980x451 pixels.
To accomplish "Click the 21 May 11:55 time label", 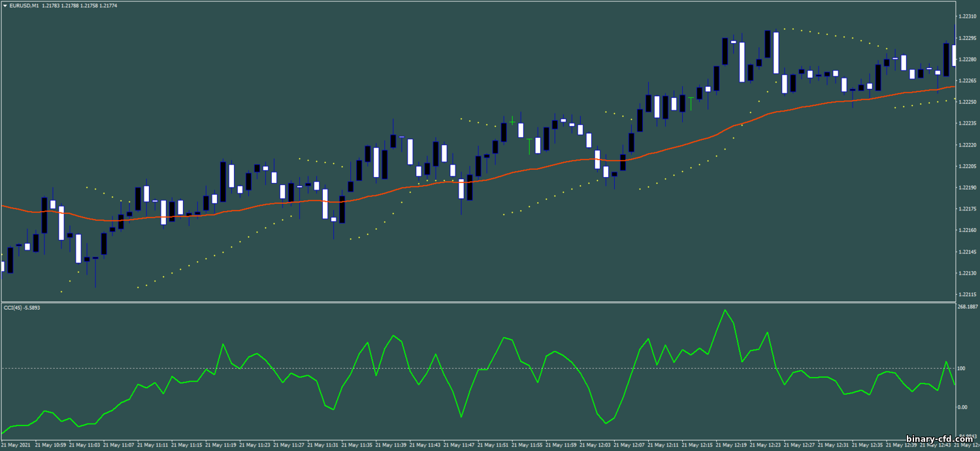I will point(527,445).
